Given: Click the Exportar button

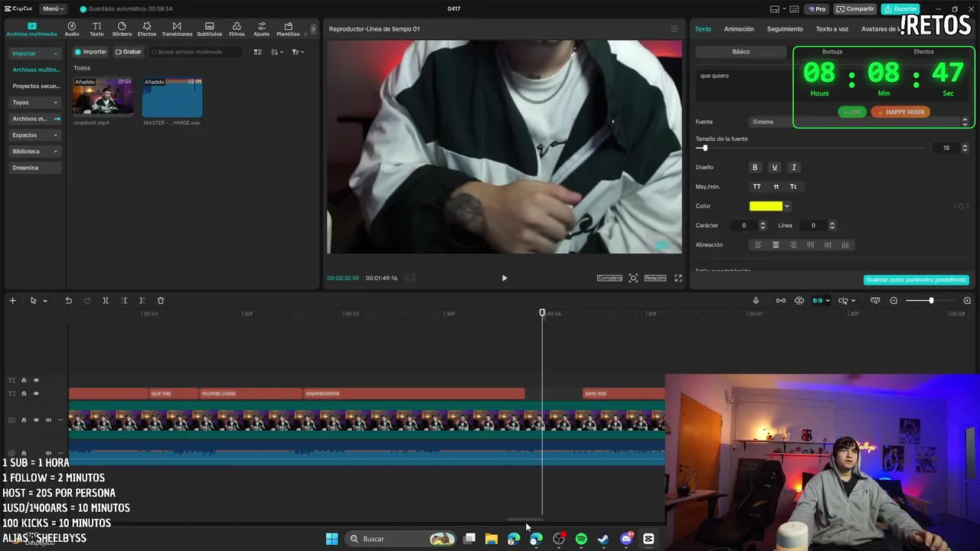Looking at the screenshot, I should pos(900,9).
